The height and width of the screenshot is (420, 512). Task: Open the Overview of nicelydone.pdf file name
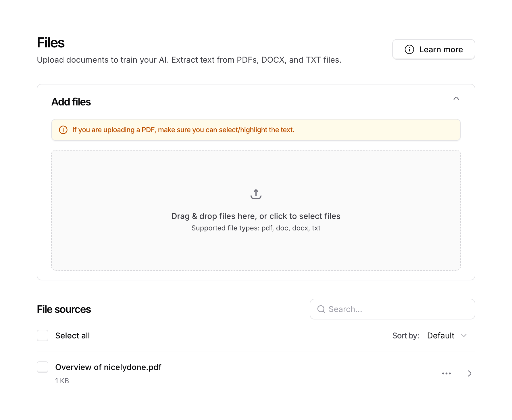point(108,367)
